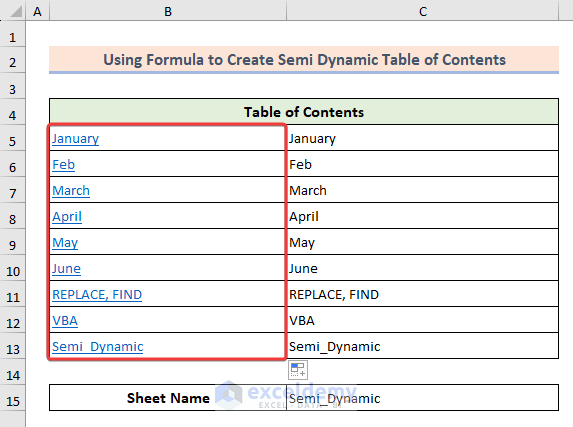
Task: Go to the April hyperlink
Action: pyautogui.click(x=67, y=216)
